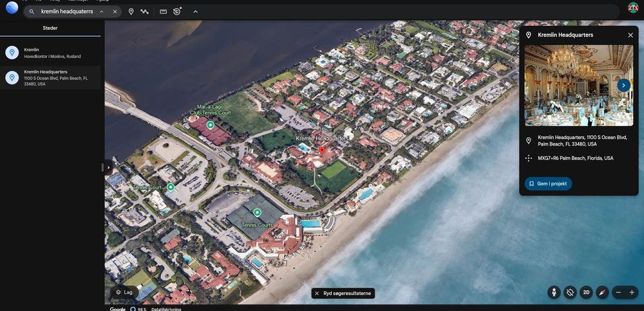Image resolution: width=644 pixels, height=311 pixels.
Task: Click the plus code icon in the info card
Action: pos(528,158)
